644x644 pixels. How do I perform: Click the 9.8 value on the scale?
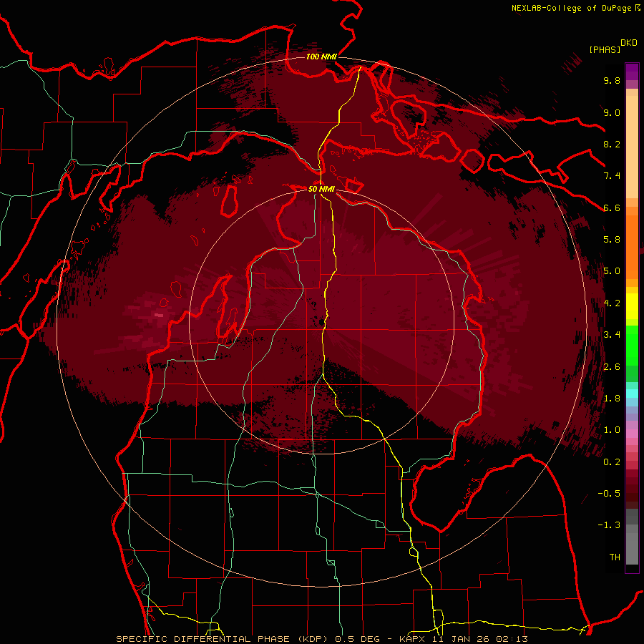(612, 81)
